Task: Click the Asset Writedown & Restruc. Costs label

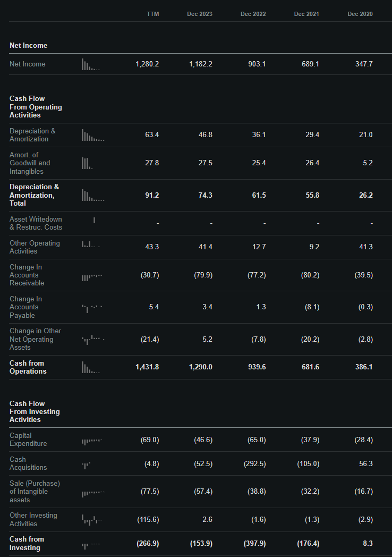Action: pyautogui.click(x=36, y=223)
